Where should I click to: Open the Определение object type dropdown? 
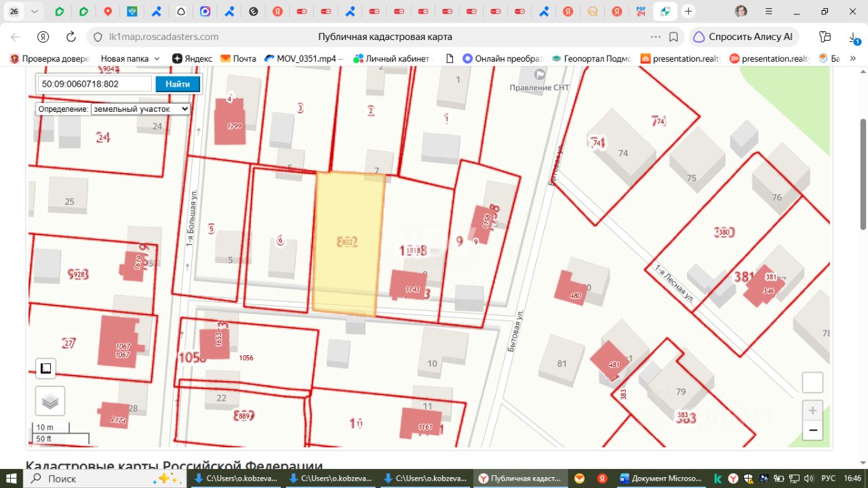click(x=140, y=108)
